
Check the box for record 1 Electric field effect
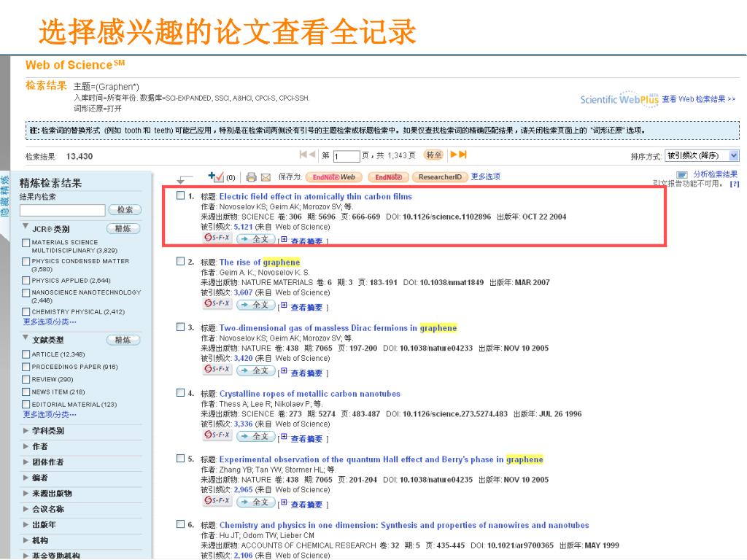(180, 195)
